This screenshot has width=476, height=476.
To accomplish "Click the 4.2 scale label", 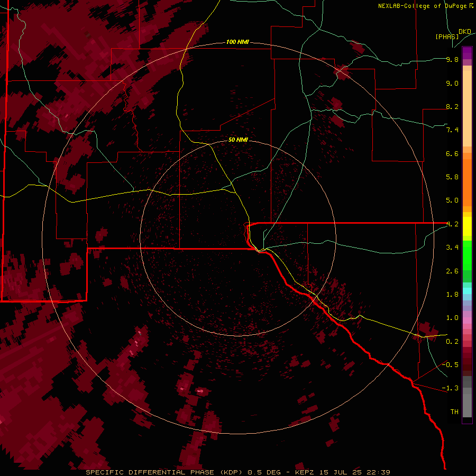I will tap(452, 224).
